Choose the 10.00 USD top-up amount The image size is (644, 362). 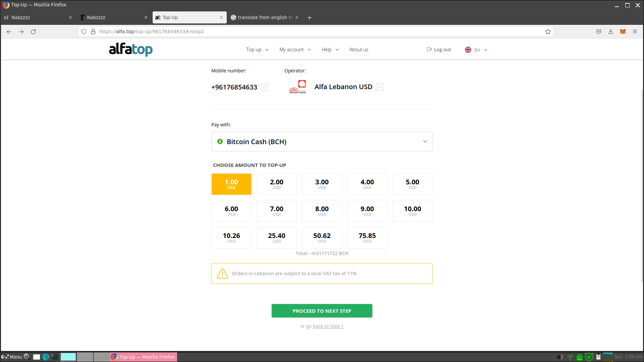point(413,211)
